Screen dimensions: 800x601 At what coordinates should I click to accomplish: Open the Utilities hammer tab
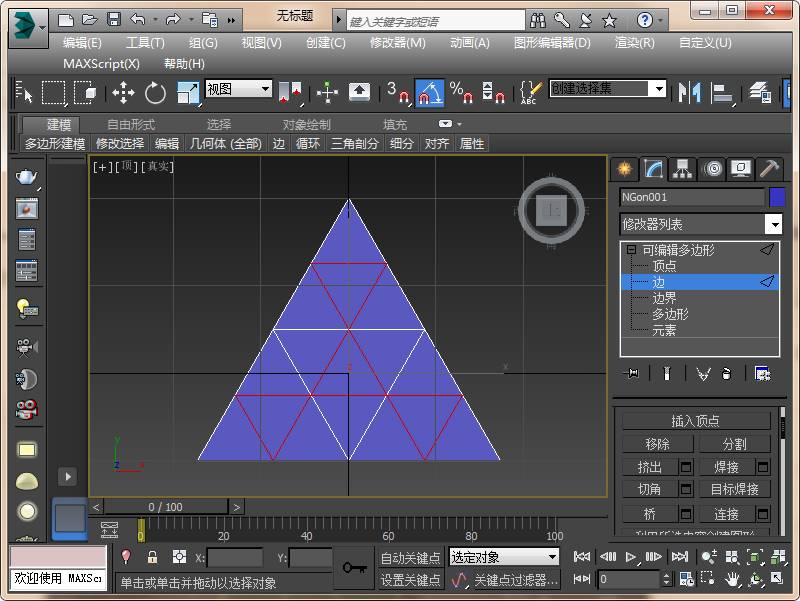click(x=769, y=168)
